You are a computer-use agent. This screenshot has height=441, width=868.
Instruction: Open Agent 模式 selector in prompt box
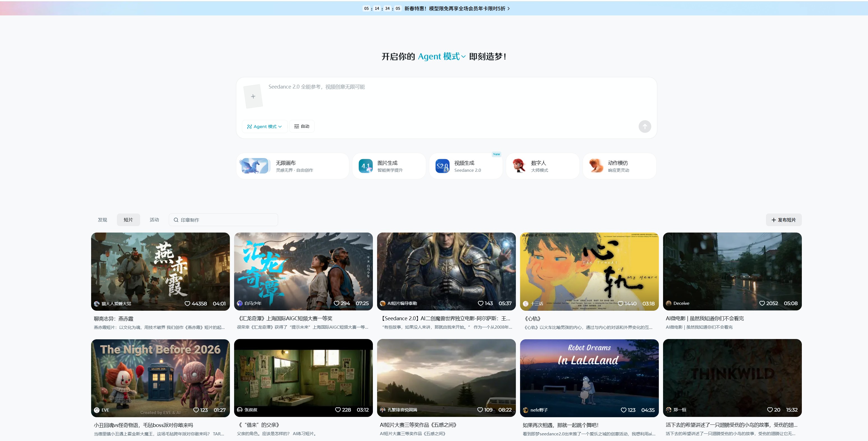(264, 127)
